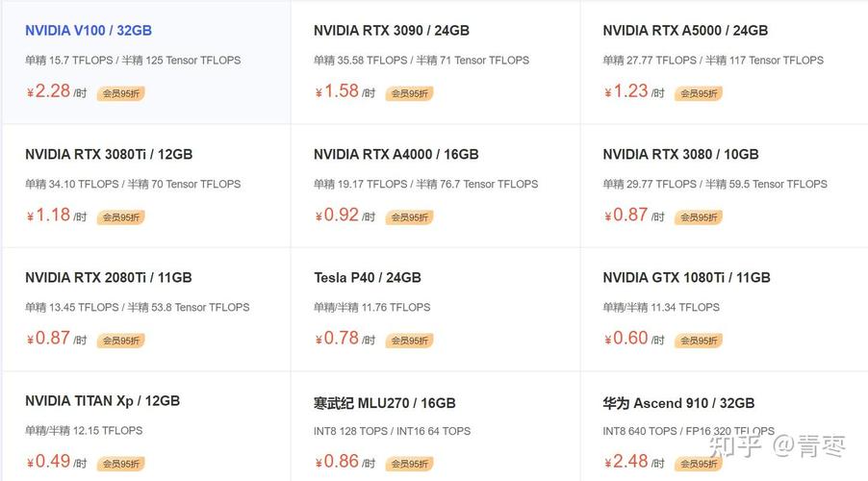
Task: Click the ¥1.18 price of RTX 3080Ti
Action: click(49, 215)
